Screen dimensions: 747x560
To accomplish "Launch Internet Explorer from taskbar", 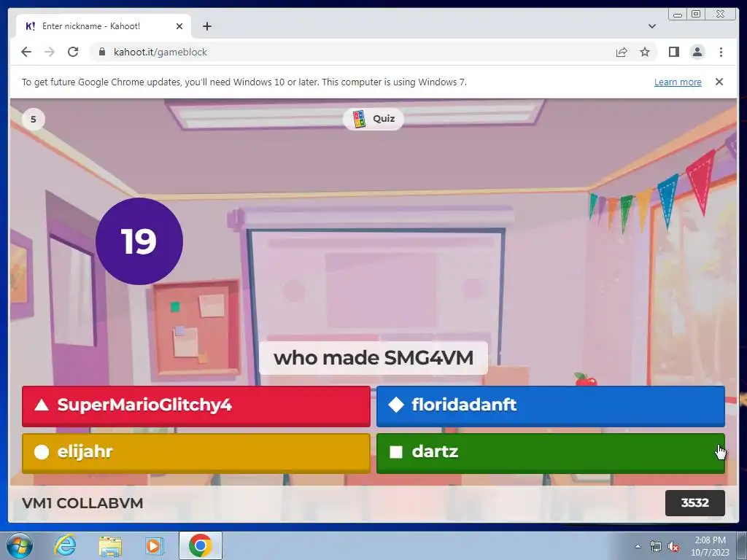I will pyautogui.click(x=65, y=545).
